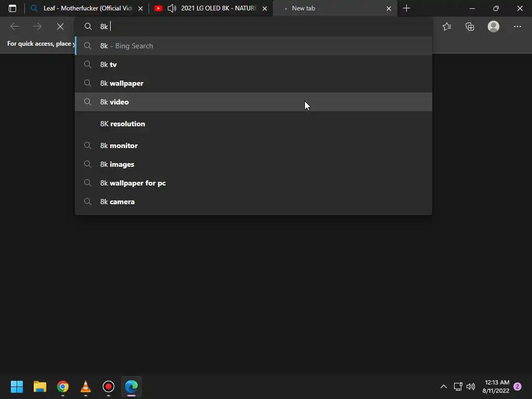This screenshot has width=532, height=399.
Task: Select the 8k camera suggestion
Action: (254, 202)
